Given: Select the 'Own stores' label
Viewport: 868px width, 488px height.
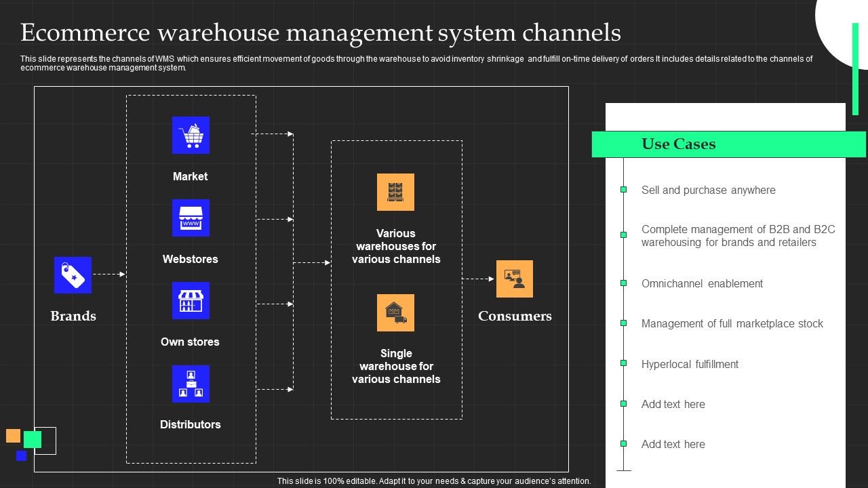Looking at the screenshot, I should [x=190, y=342].
